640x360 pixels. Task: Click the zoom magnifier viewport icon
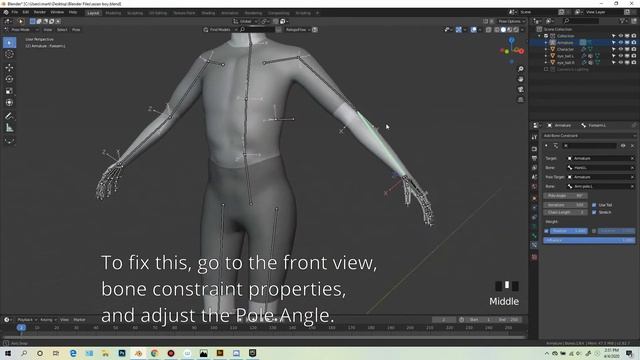[520, 69]
